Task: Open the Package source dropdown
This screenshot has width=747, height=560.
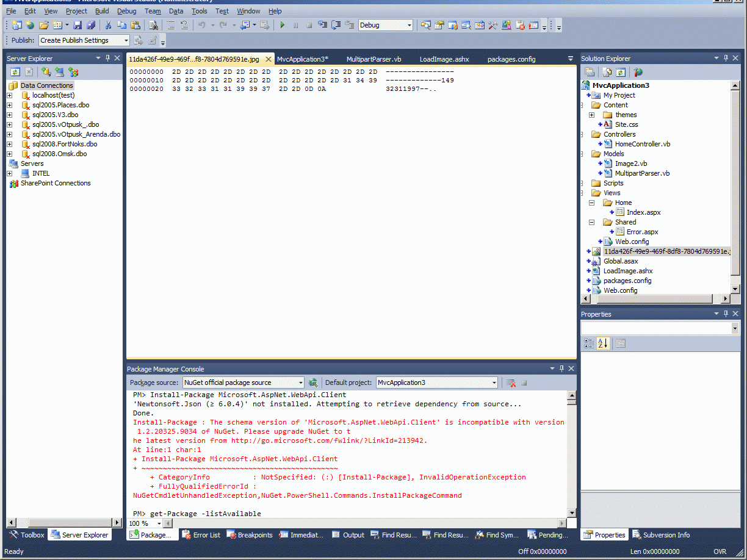Action: tap(300, 382)
